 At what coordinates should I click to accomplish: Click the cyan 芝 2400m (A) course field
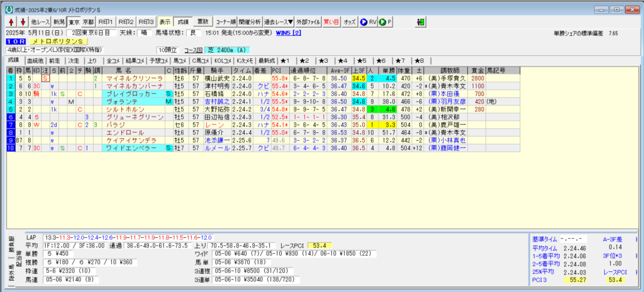(x=226, y=50)
